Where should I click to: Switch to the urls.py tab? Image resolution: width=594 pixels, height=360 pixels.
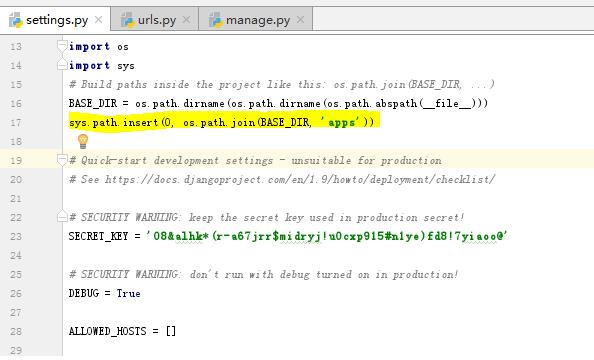[x=155, y=20]
